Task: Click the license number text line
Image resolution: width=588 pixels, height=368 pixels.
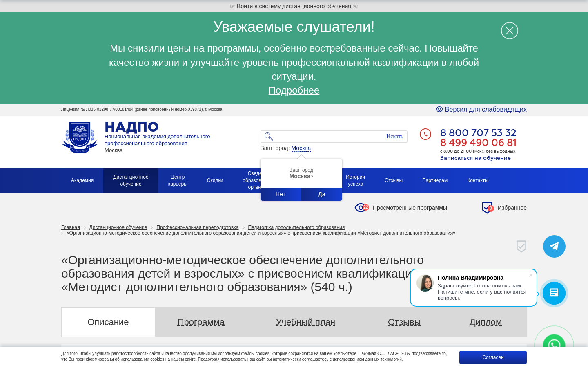Action: 142,110
